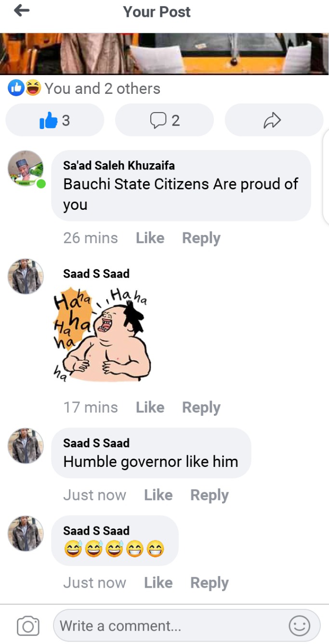Open 'You and 2 others' reactions list
The width and height of the screenshot is (329, 644).
(x=102, y=88)
